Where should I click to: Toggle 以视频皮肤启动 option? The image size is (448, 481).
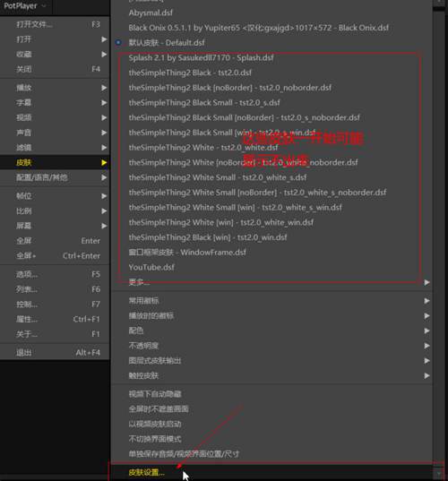tap(271, 424)
